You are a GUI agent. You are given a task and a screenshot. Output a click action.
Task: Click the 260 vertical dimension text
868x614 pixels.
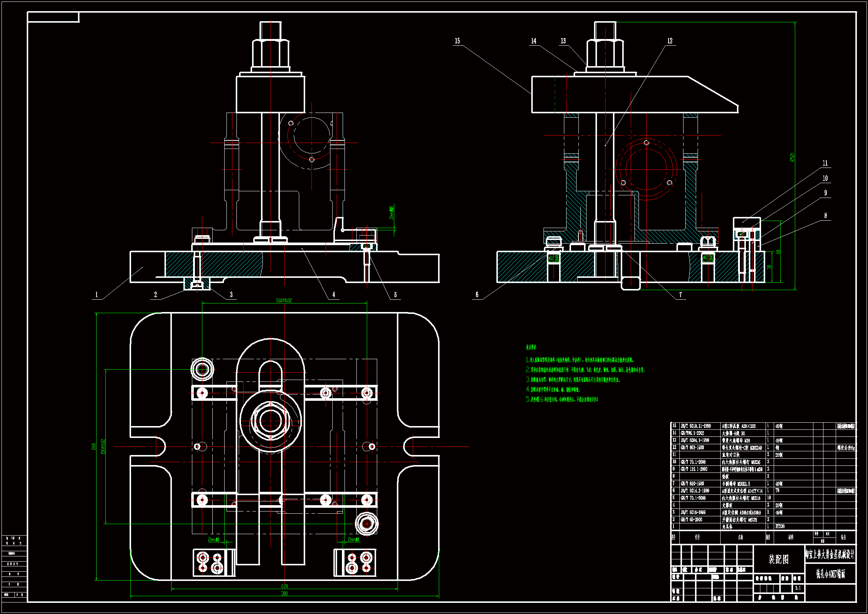[x=94, y=446]
